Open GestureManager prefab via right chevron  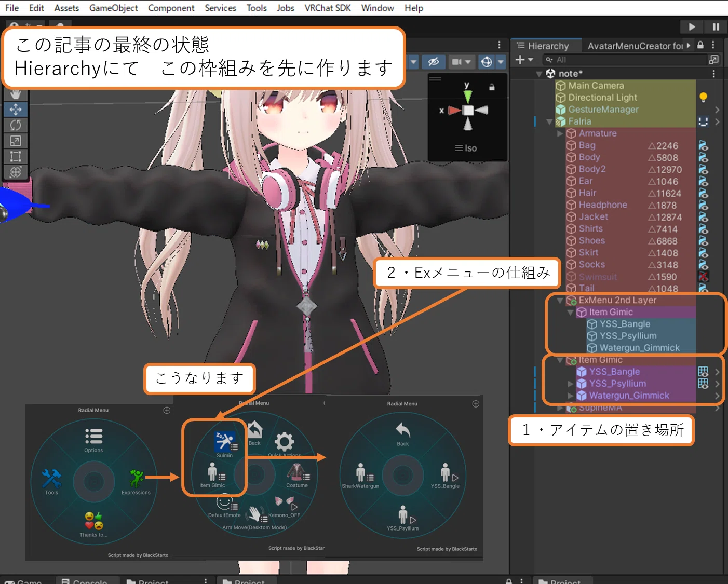click(717, 110)
